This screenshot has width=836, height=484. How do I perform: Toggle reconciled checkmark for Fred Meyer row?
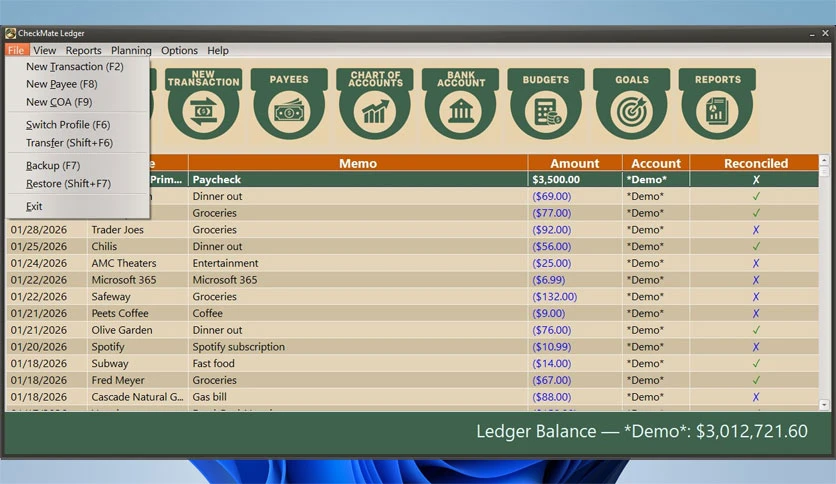755,380
